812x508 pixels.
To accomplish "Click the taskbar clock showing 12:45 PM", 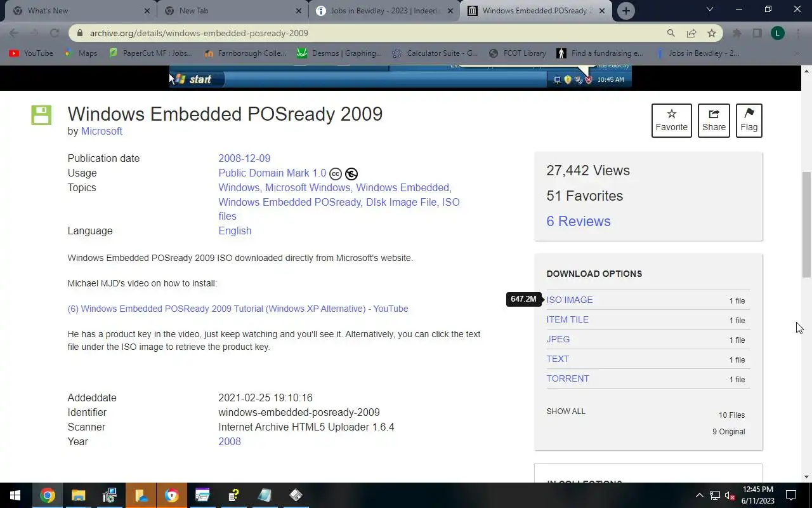I will pos(757,495).
